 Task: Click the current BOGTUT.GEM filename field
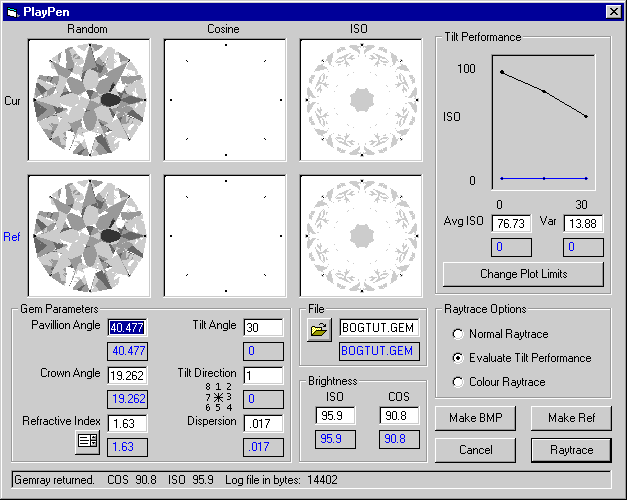pyautogui.click(x=379, y=328)
